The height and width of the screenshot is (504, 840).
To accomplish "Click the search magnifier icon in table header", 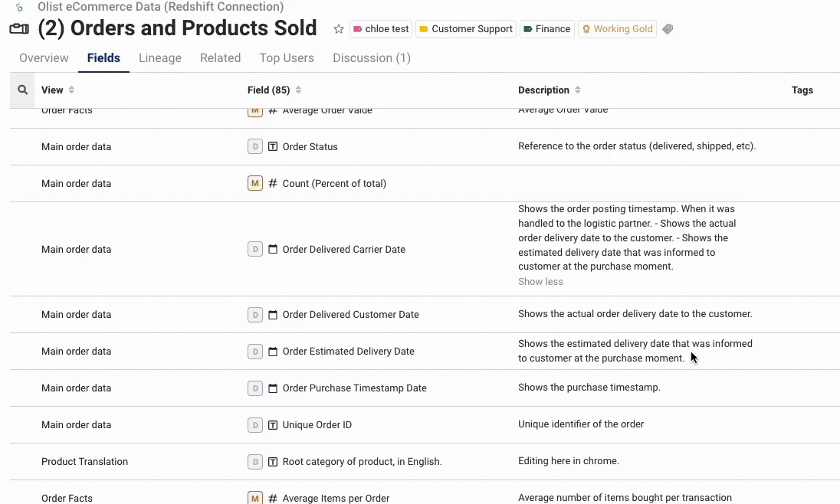I will (23, 90).
